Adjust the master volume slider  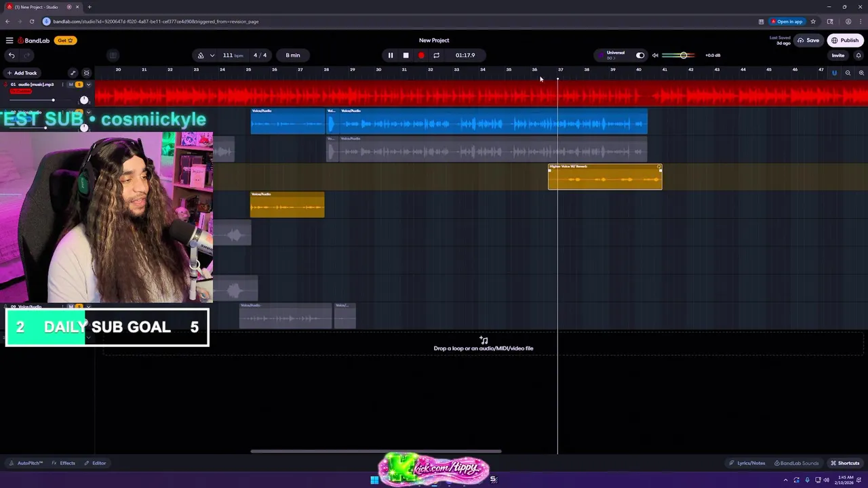coord(679,56)
